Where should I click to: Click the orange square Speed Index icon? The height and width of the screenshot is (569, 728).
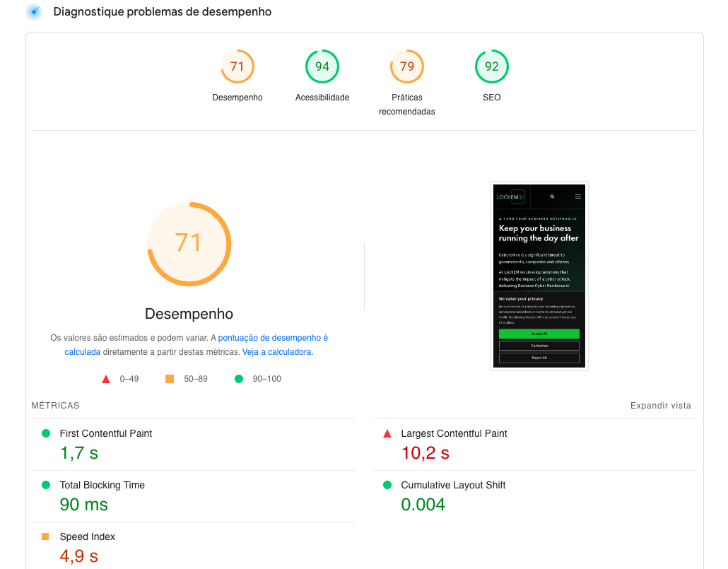click(x=46, y=536)
